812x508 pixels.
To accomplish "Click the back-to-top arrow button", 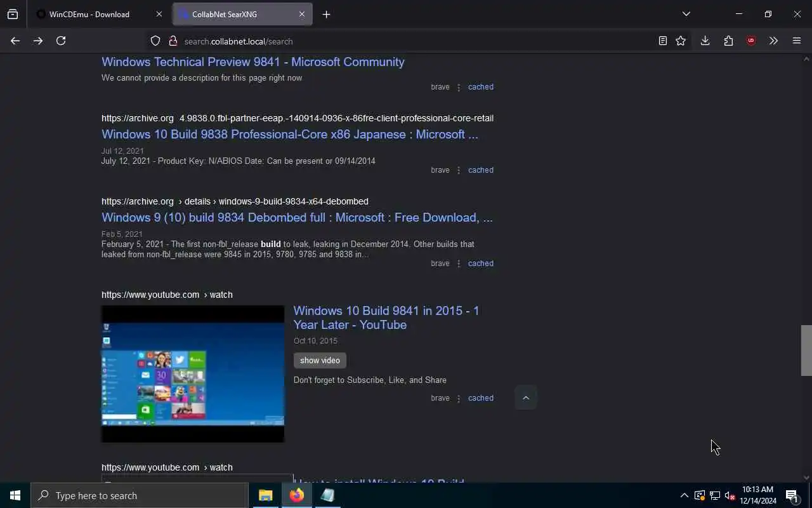I will point(525,398).
